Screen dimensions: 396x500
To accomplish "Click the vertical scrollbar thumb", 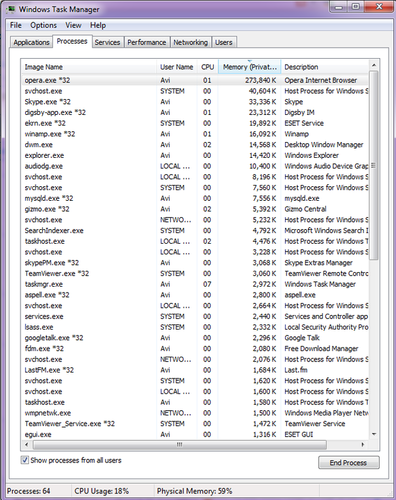I will click(374, 165).
